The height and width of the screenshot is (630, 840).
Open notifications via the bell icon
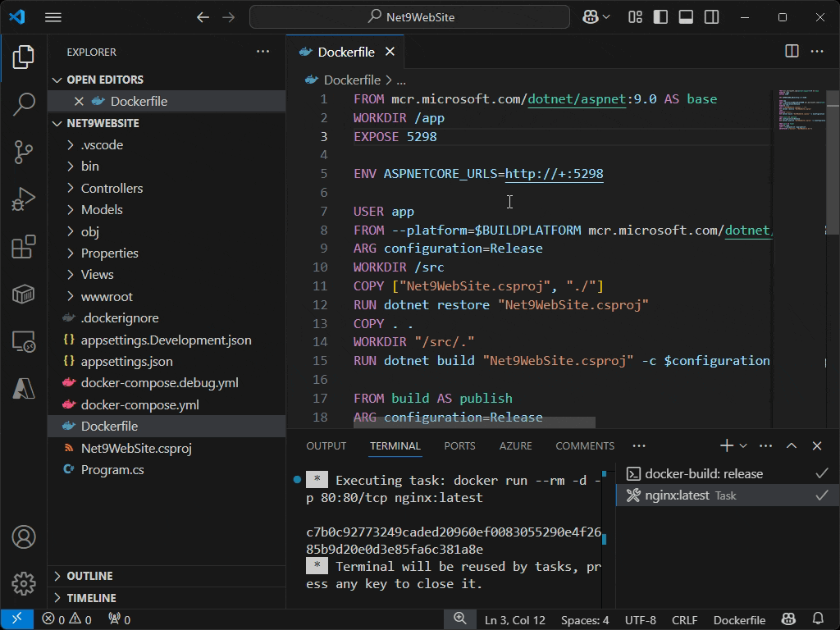pos(818,619)
